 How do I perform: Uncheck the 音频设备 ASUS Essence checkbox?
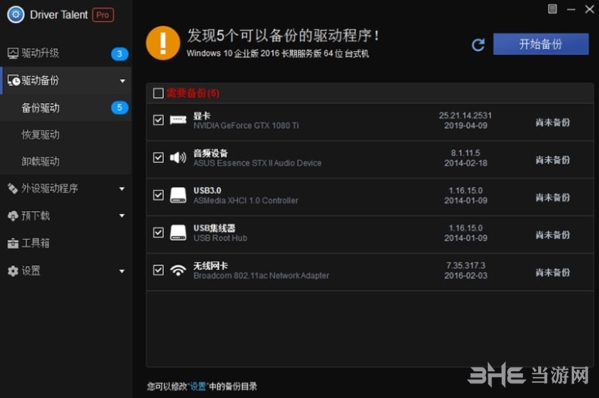point(158,157)
